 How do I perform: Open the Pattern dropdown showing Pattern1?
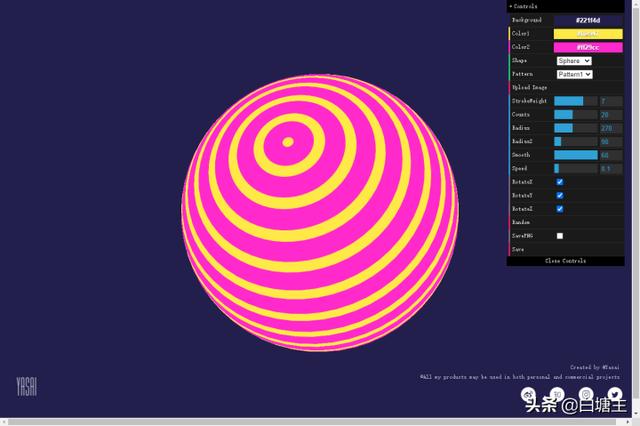coord(574,74)
